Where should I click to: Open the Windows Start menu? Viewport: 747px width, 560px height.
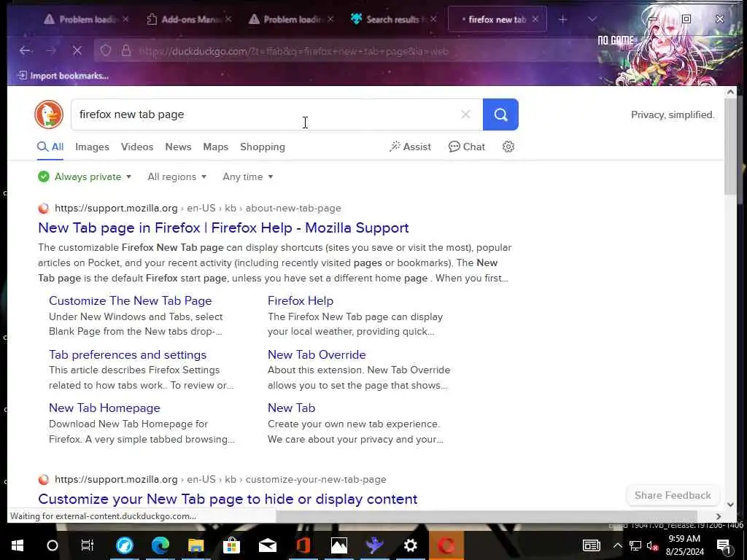[18, 545]
